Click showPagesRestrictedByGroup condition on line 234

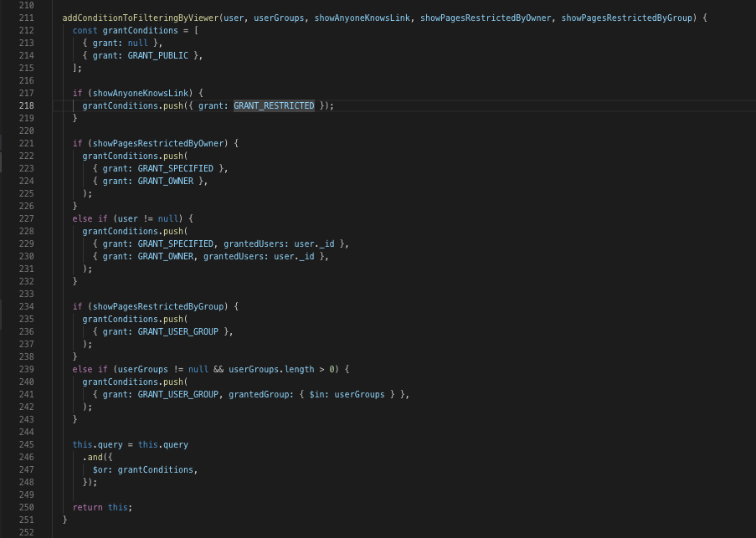[x=158, y=306]
